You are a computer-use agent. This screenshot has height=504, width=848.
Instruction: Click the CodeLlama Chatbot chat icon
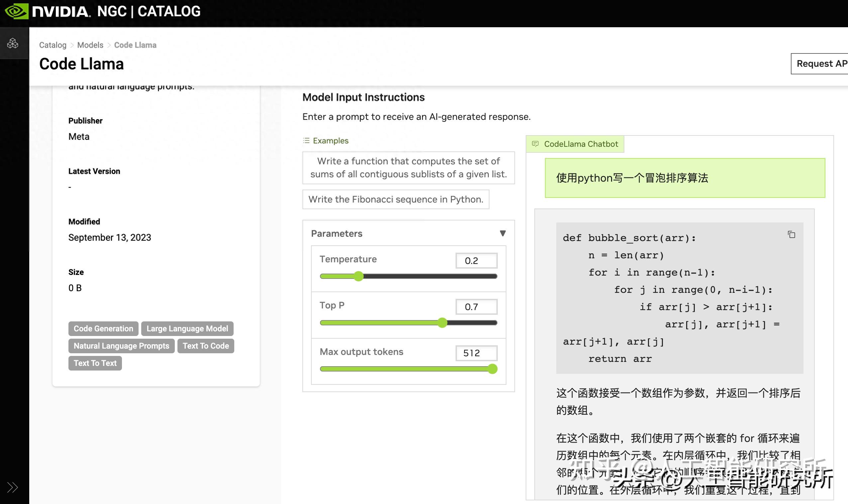535,144
